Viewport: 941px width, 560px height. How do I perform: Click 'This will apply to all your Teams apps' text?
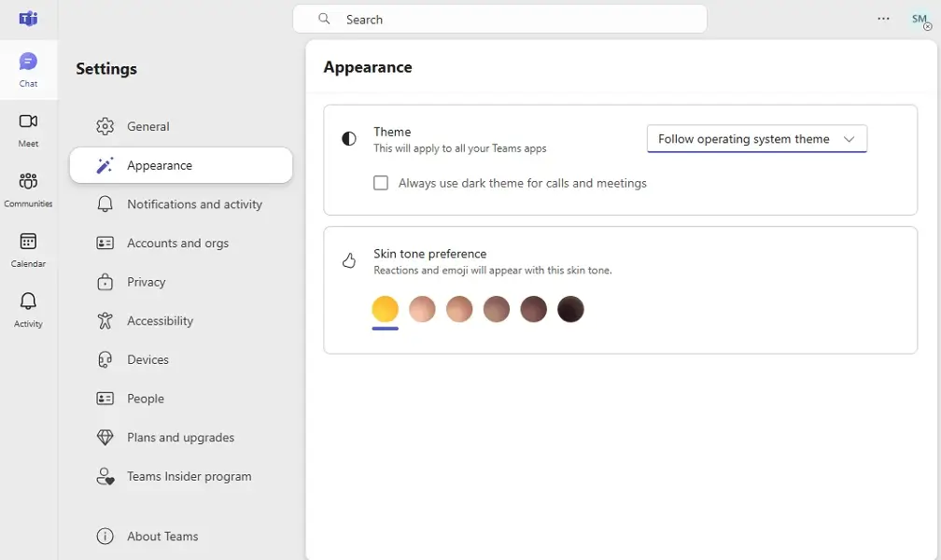(x=459, y=148)
